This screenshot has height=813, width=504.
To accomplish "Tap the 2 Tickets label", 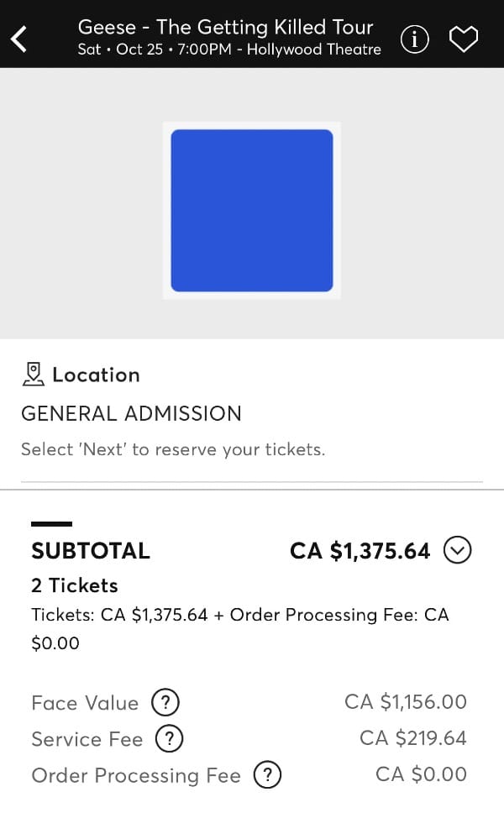I will point(75,585).
